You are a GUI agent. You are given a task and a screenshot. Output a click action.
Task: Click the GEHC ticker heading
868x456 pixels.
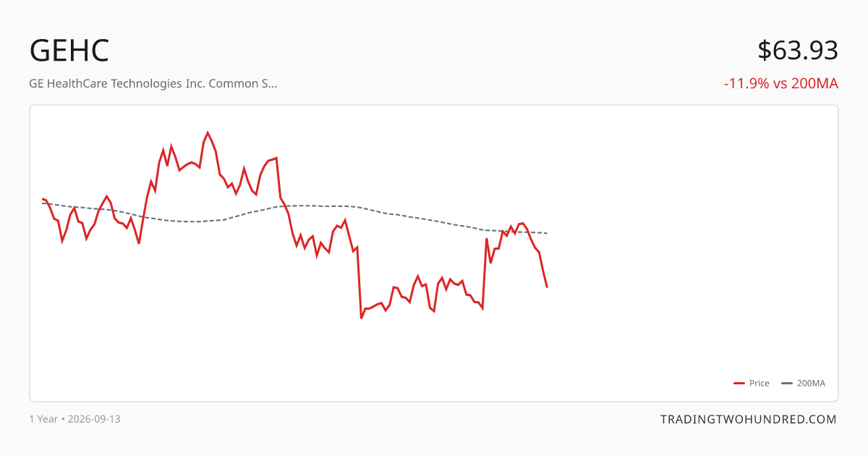point(69,51)
